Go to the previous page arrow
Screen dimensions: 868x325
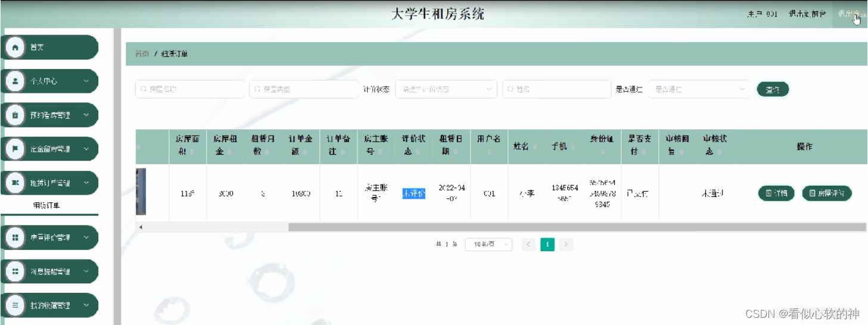(528, 244)
